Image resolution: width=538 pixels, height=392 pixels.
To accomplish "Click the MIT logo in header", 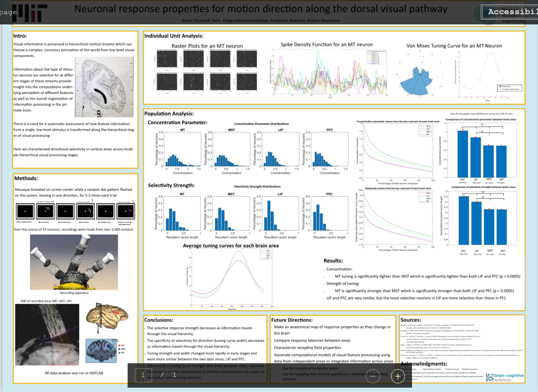I will [x=30, y=13].
